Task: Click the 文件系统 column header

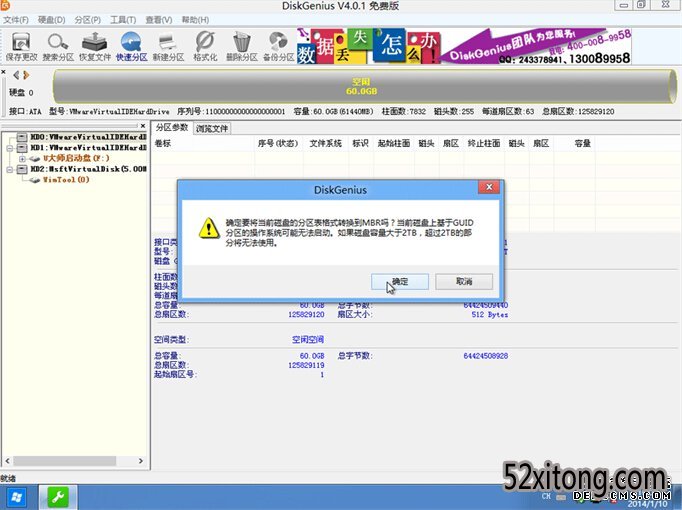Action: tap(326, 143)
